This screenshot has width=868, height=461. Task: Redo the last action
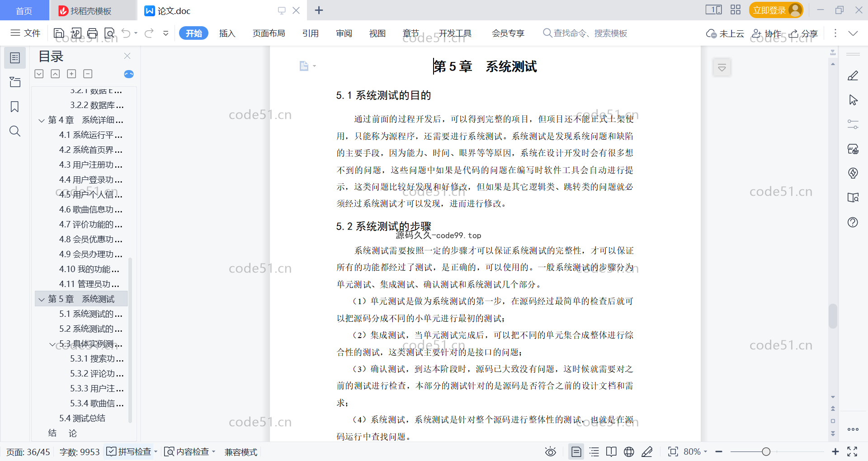(149, 33)
